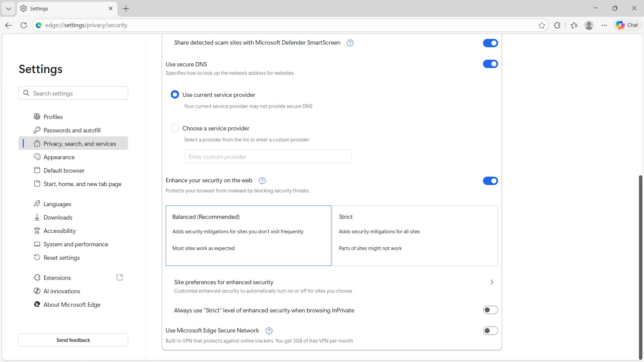Click help icon beside Enhance your security
The height and width of the screenshot is (362, 644).
(x=262, y=181)
